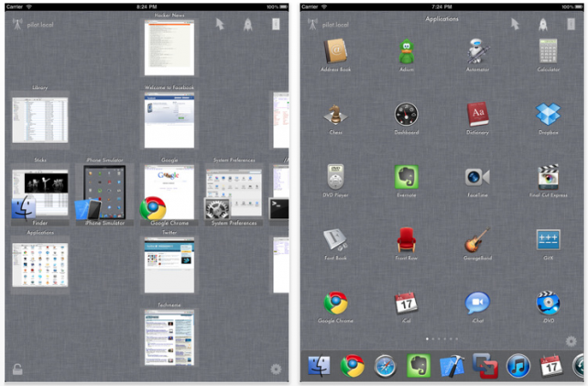The image size is (588, 386).
Task: Tap the System Preferences gear app icon
Action: pyautogui.click(x=217, y=209)
